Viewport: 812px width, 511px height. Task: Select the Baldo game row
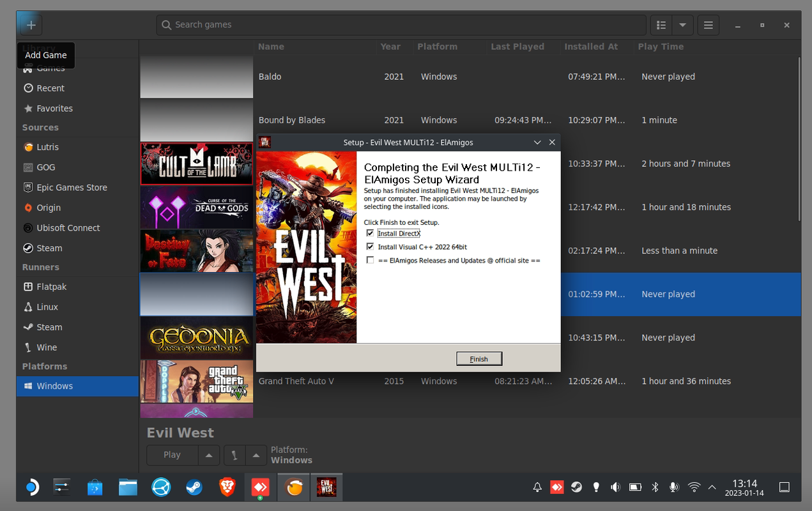[x=470, y=77]
